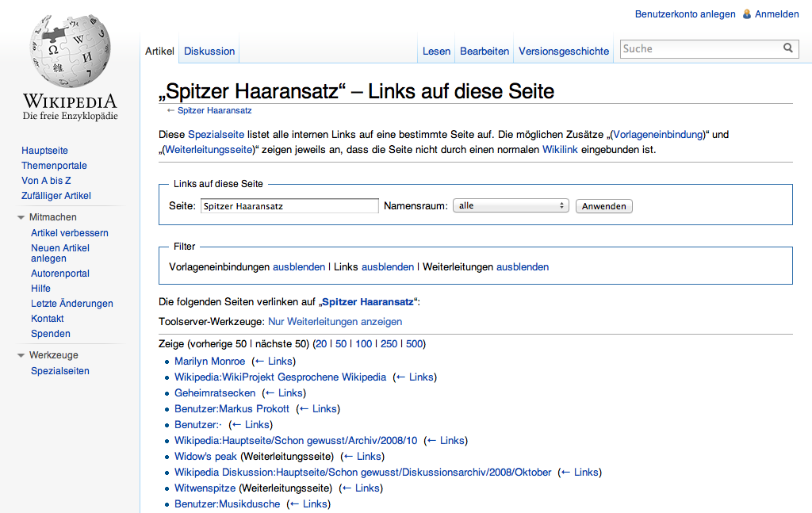Screen dimensions: 812x513
Task: Show 20 results per page
Action: coord(321,344)
